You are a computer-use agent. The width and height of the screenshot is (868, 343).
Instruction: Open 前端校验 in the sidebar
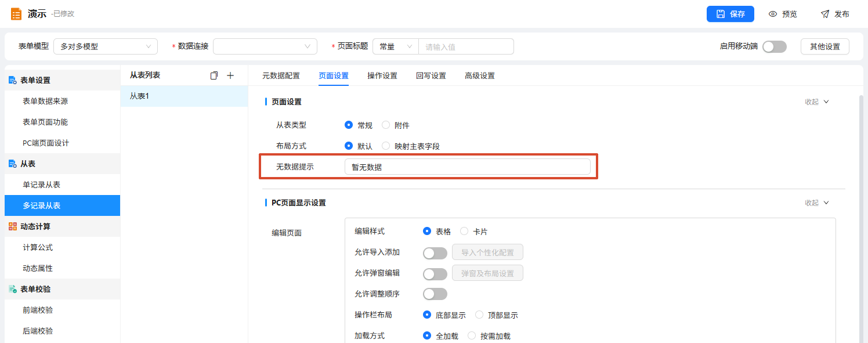pyautogui.click(x=62, y=310)
